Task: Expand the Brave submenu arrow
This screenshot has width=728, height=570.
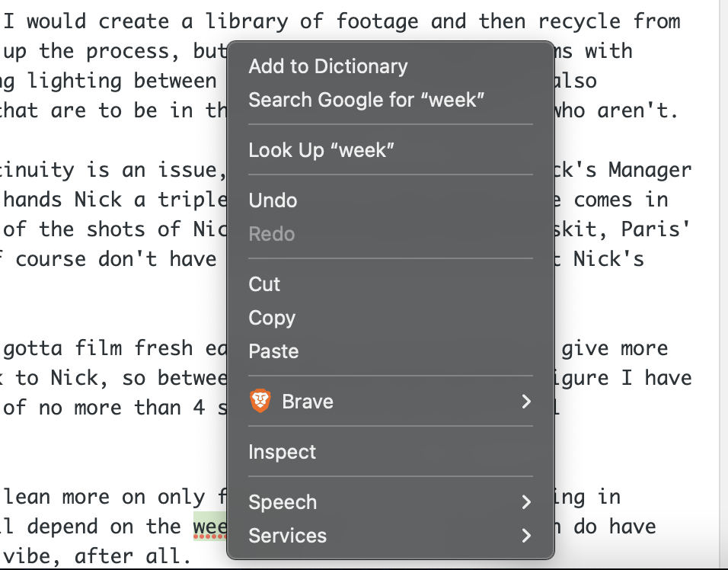Action: [525, 402]
